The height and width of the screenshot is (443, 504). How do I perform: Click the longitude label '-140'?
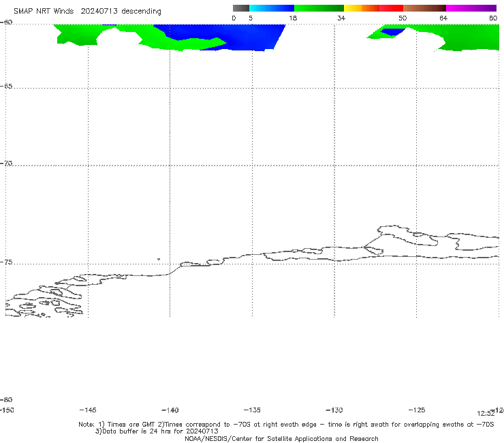170,410
